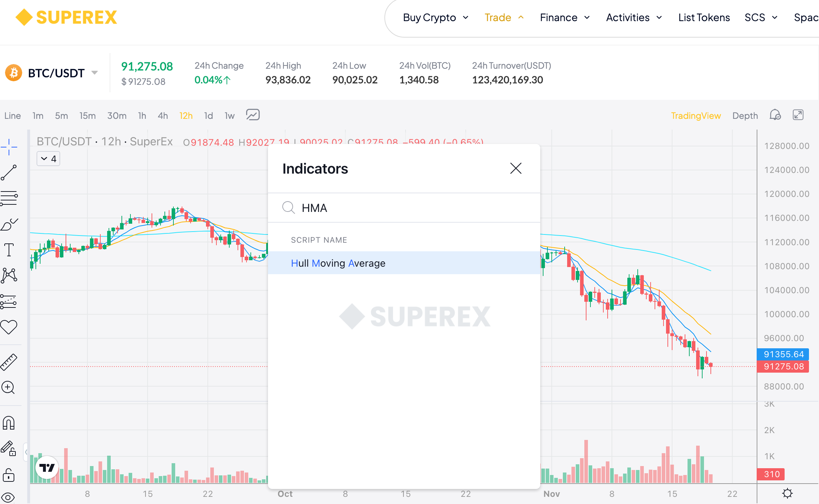Select the text annotation tool
The image size is (819, 504).
pos(9,249)
